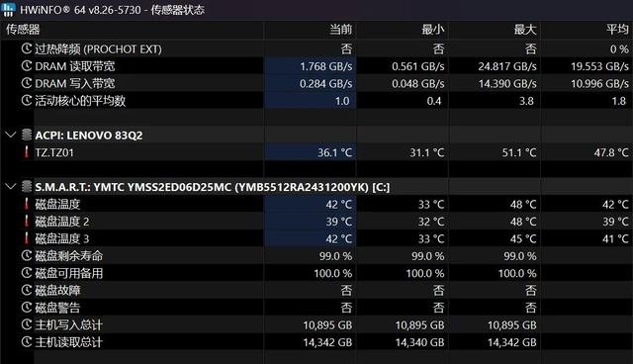This screenshot has width=633, height=364.
Task: Click the 最大 column header
Action: [x=525, y=30]
